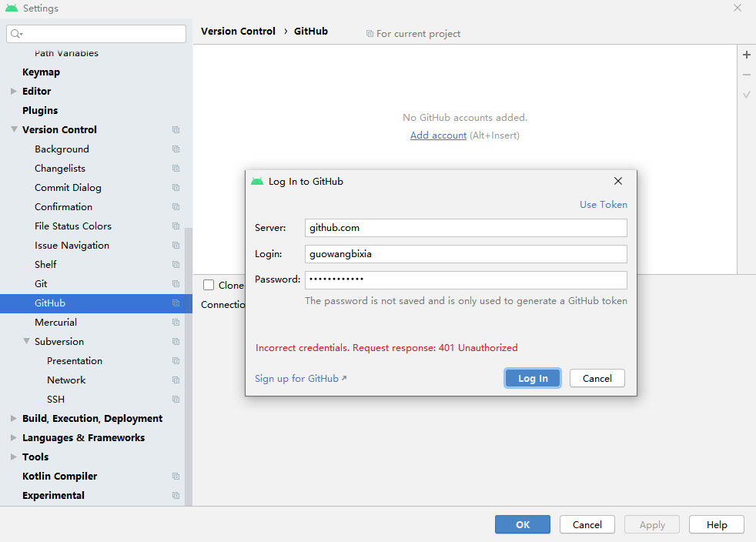Click the settings tree vertical scrollbar
Viewport: 756px width, 542px height.
pyautogui.click(x=189, y=366)
